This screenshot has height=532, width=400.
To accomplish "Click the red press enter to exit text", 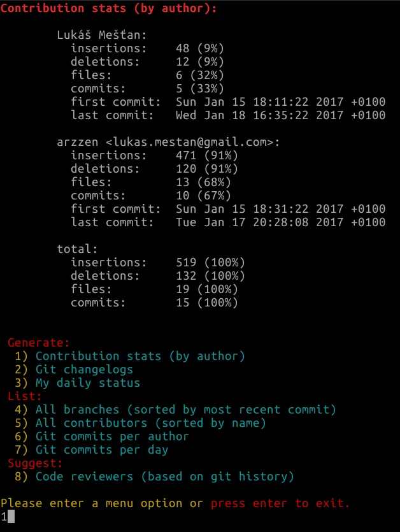I will (280, 503).
